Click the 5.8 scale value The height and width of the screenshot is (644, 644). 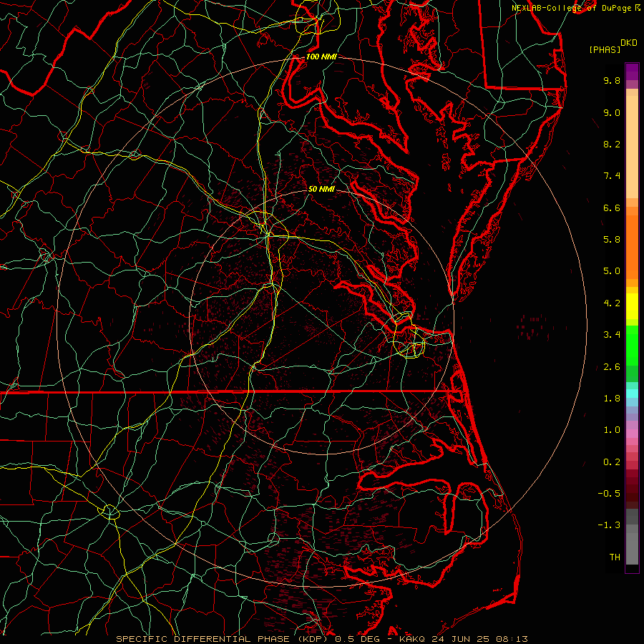click(x=612, y=240)
